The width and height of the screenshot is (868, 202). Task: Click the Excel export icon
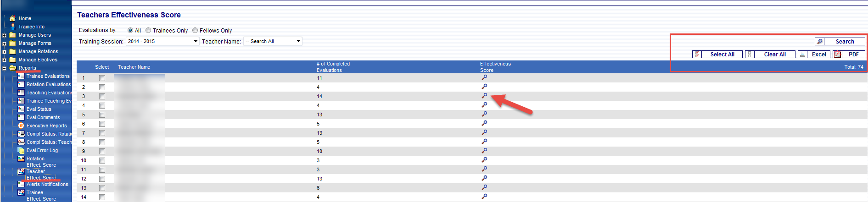point(802,54)
